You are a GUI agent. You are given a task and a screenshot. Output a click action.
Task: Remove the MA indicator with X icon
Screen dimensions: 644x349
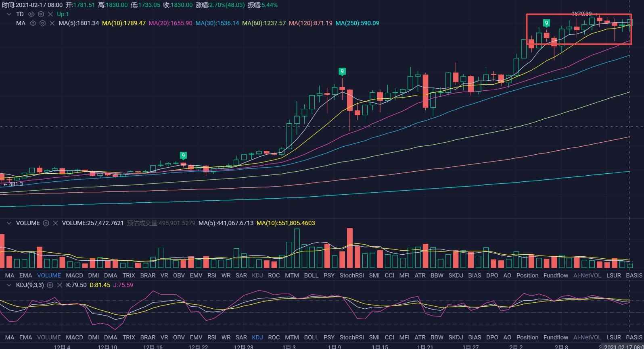pyautogui.click(x=52, y=23)
